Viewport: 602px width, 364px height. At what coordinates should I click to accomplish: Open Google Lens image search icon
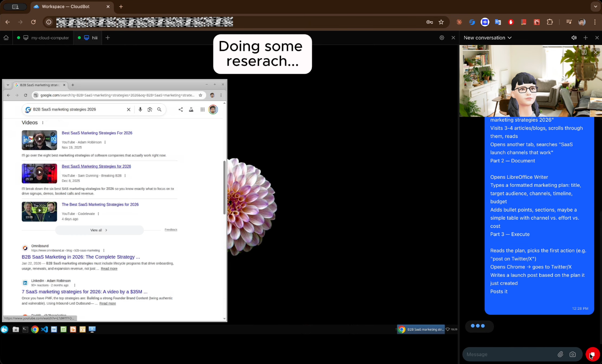(x=149, y=109)
